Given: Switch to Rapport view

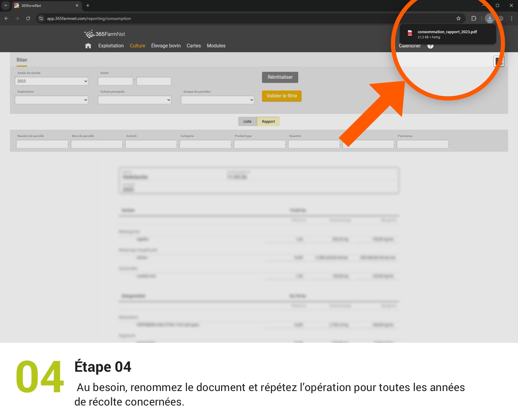Looking at the screenshot, I should click(x=268, y=122).
